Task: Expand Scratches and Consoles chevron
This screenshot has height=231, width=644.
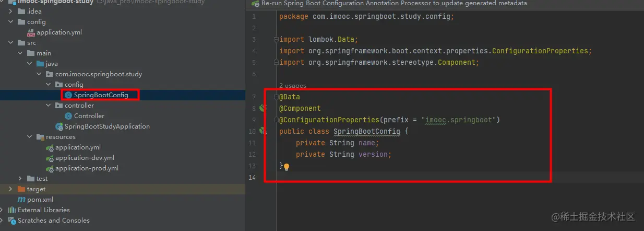Action: 2,221
